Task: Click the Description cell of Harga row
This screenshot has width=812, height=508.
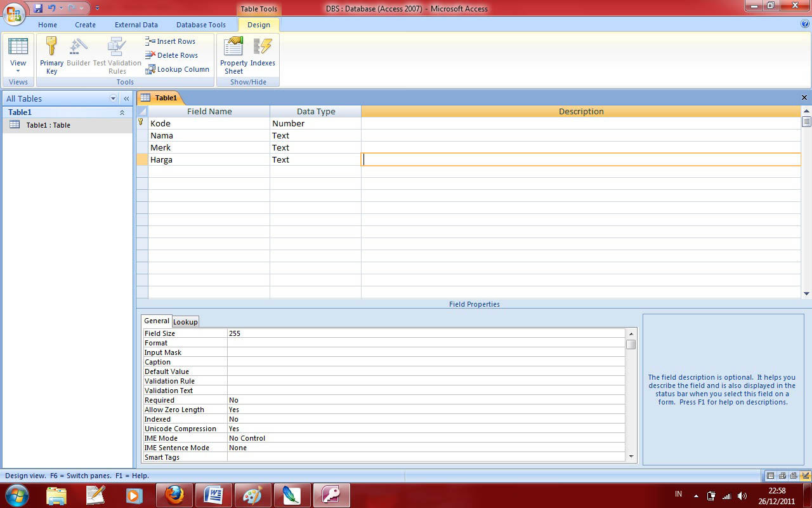Action: click(581, 159)
